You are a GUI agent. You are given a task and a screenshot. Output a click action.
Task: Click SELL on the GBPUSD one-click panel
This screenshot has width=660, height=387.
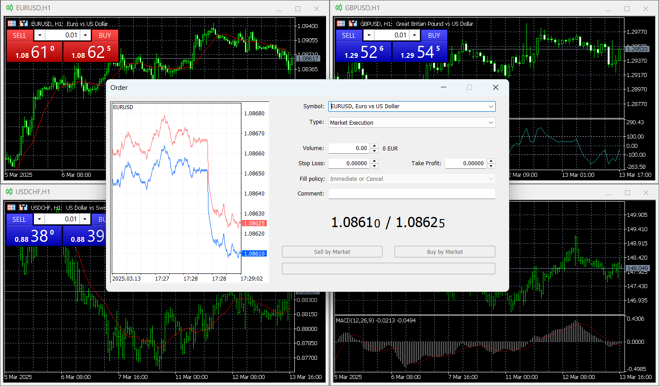pyautogui.click(x=349, y=35)
